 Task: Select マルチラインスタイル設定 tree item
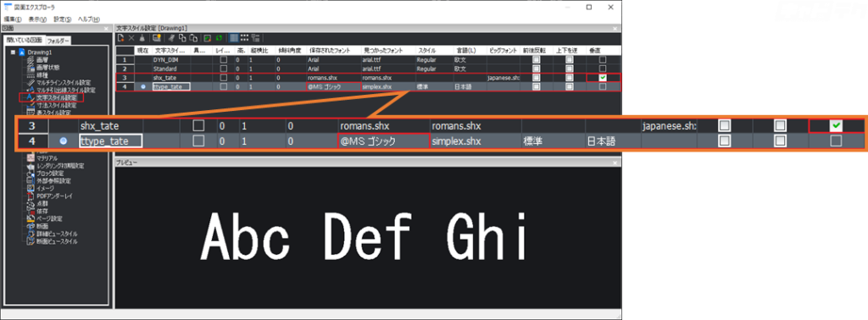63,83
